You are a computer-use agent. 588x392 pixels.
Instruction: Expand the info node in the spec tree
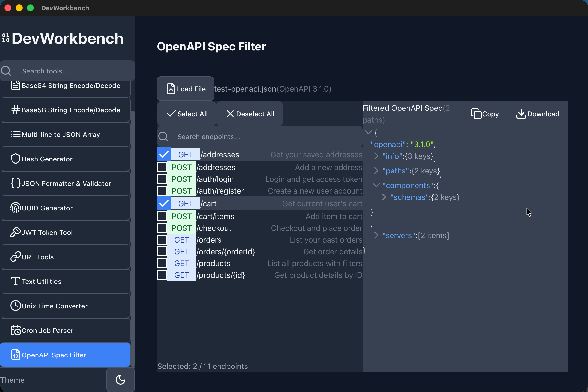coord(377,156)
